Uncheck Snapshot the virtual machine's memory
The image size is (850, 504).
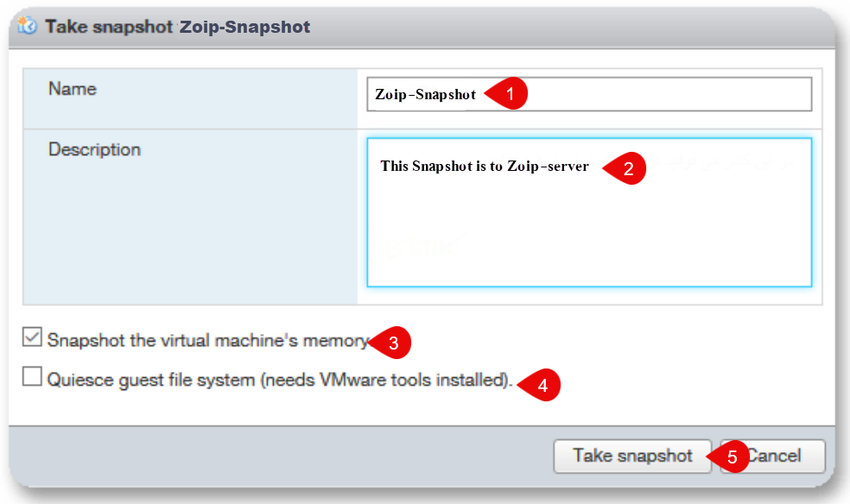pos(32,337)
